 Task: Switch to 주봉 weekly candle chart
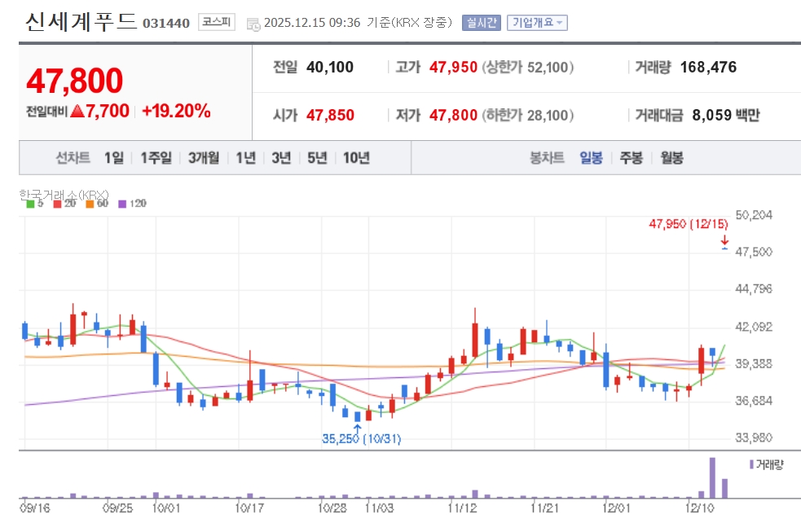pyautogui.click(x=631, y=158)
